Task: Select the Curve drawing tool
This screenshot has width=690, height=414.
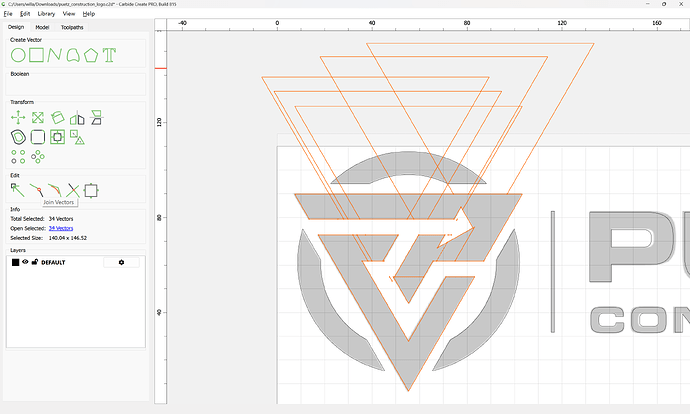Action: coord(73,55)
